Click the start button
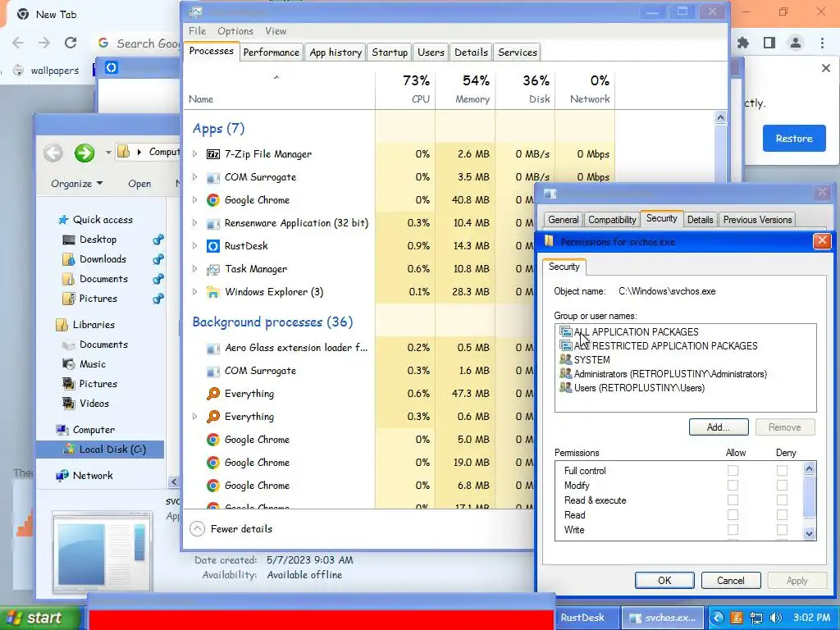The width and height of the screenshot is (840, 630). coord(41,618)
